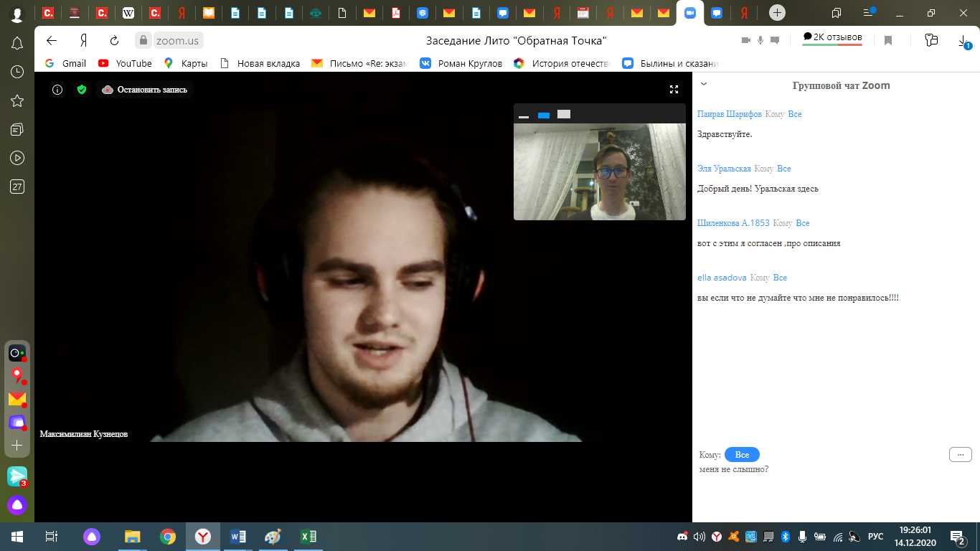980x551 pixels.
Task: Open sidebar calendar icon showing 27
Action: click(x=17, y=187)
